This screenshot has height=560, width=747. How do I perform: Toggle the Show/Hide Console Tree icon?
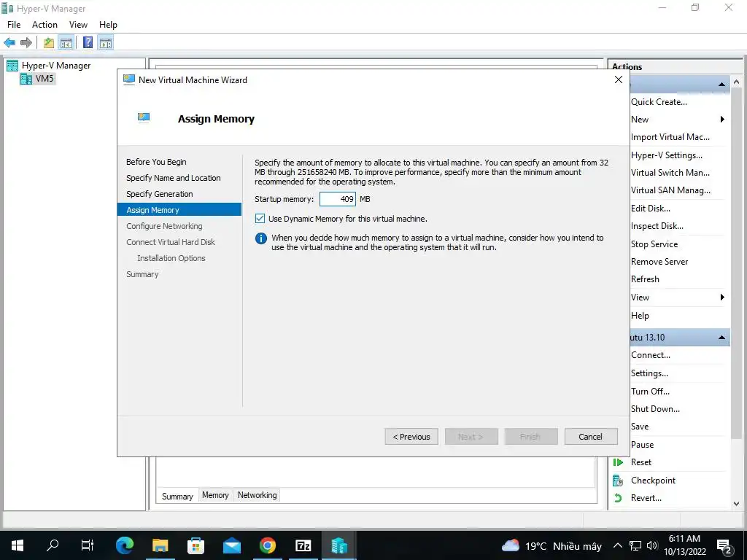pyautogui.click(x=66, y=43)
